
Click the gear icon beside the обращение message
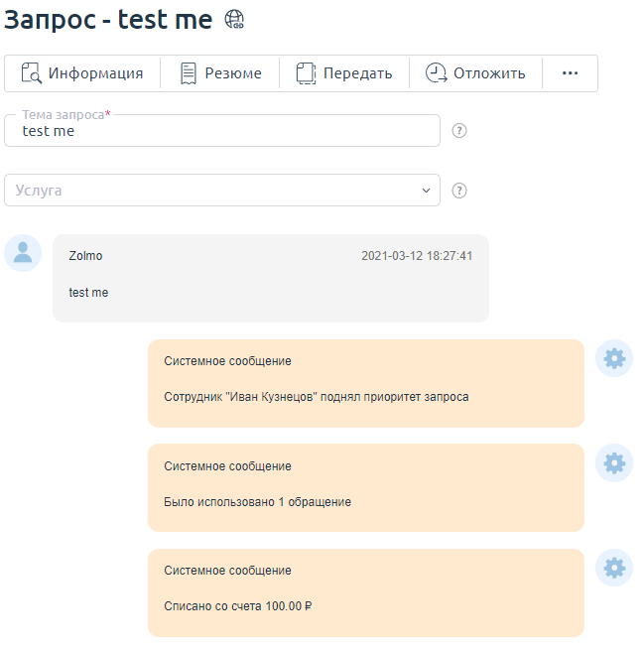pos(614,463)
